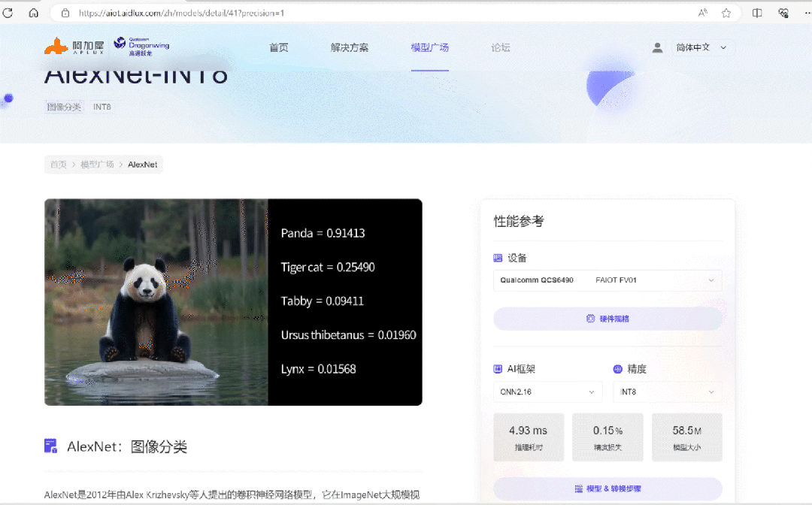This screenshot has width=812, height=505.
Task: Go to 模型广场 in the breadcrumb
Action: [97, 165]
